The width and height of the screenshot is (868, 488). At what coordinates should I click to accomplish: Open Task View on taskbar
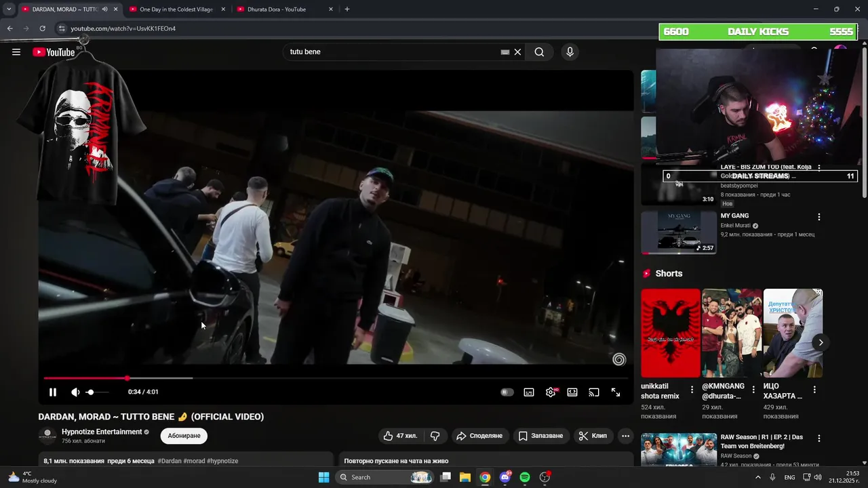pyautogui.click(x=446, y=477)
